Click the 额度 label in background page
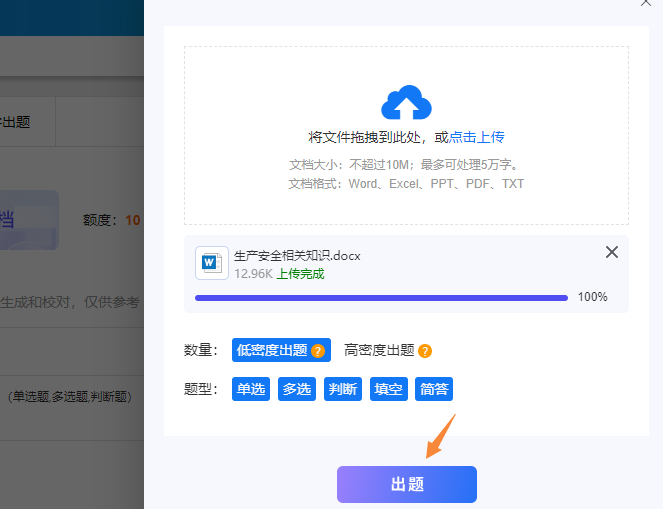This screenshot has height=509, width=663. tap(100, 220)
